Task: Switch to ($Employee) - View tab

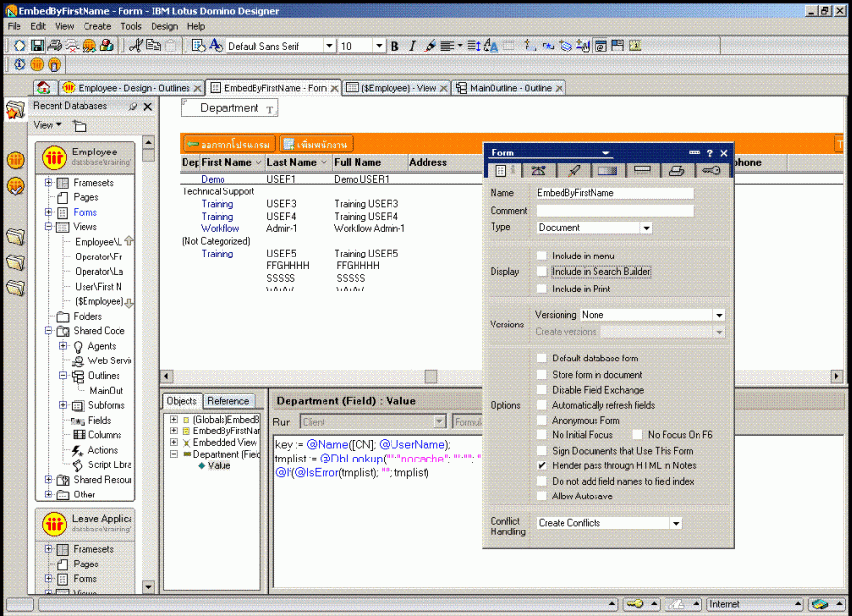Action: (397, 88)
